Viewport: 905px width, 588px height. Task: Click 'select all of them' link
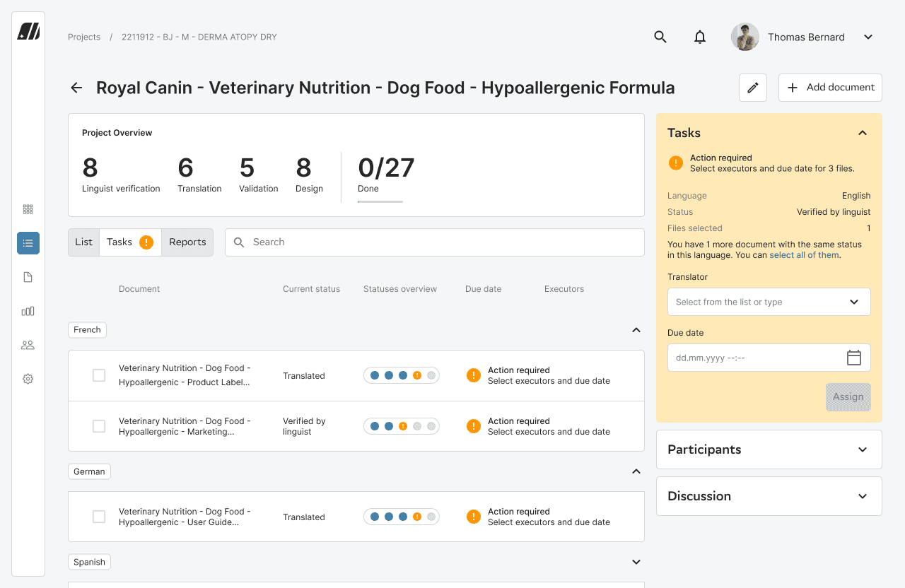click(x=804, y=255)
